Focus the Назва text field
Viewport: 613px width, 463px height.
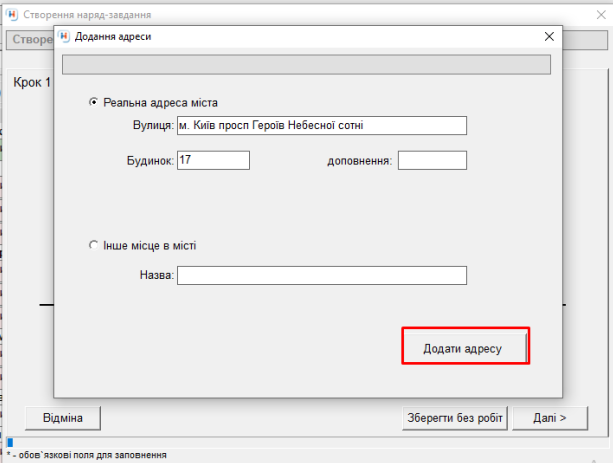(x=321, y=275)
